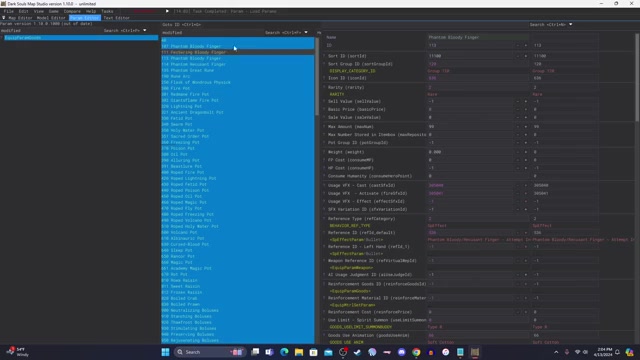Image resolution: width=640 pixels, height=360 pixels.
Task: Select the Param Editor tab
Action: pos(84,18)
